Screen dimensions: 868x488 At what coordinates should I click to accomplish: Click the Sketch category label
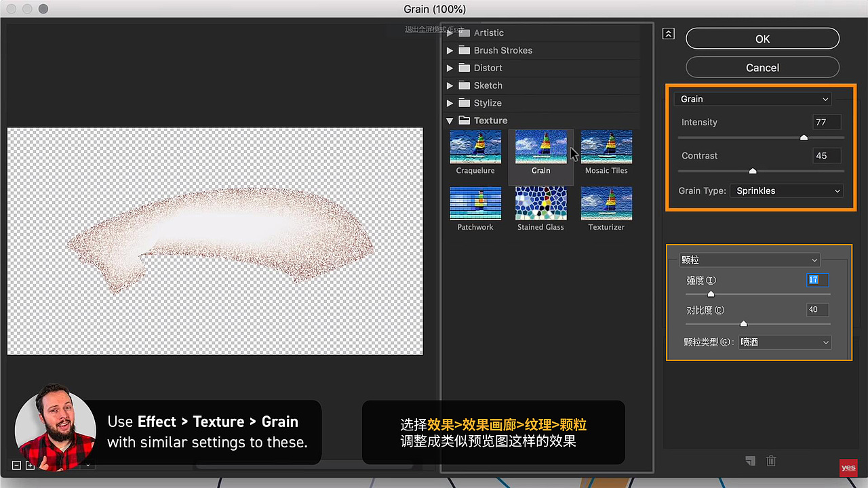click(488, 85)
